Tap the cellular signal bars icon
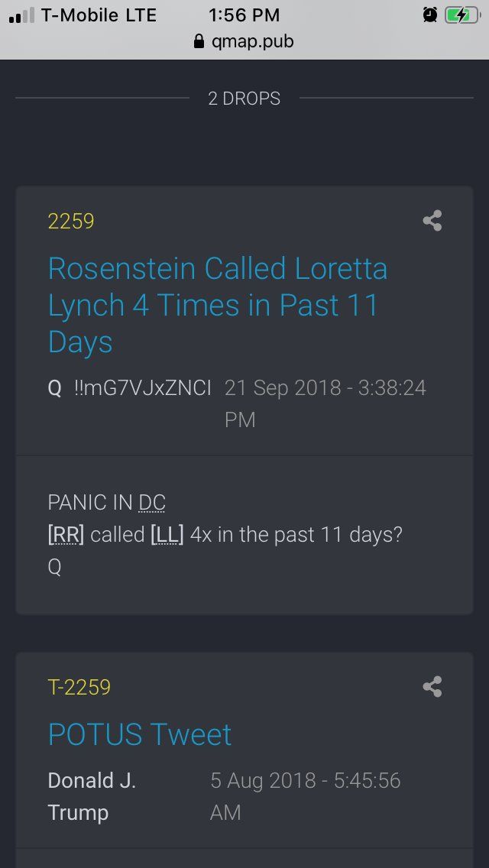The width and height of the screenshot is (489, 868). pos(21,16)
